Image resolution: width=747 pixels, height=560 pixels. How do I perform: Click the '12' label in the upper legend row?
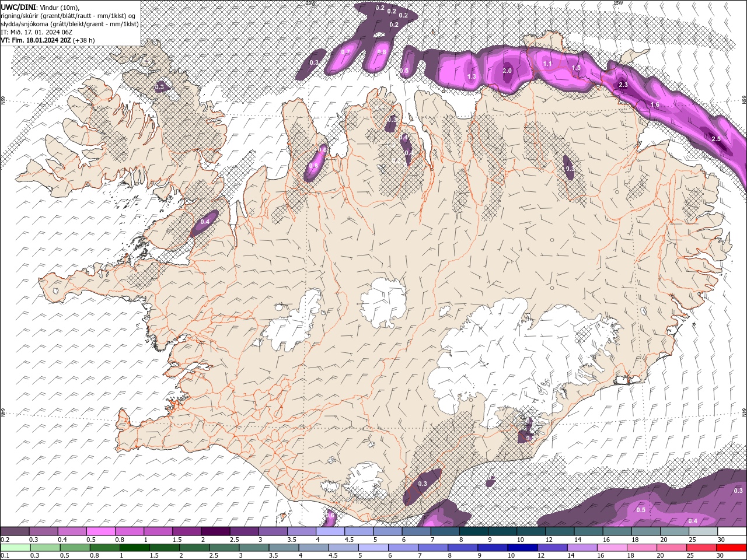pyautogui.click(x=549, y=540)
